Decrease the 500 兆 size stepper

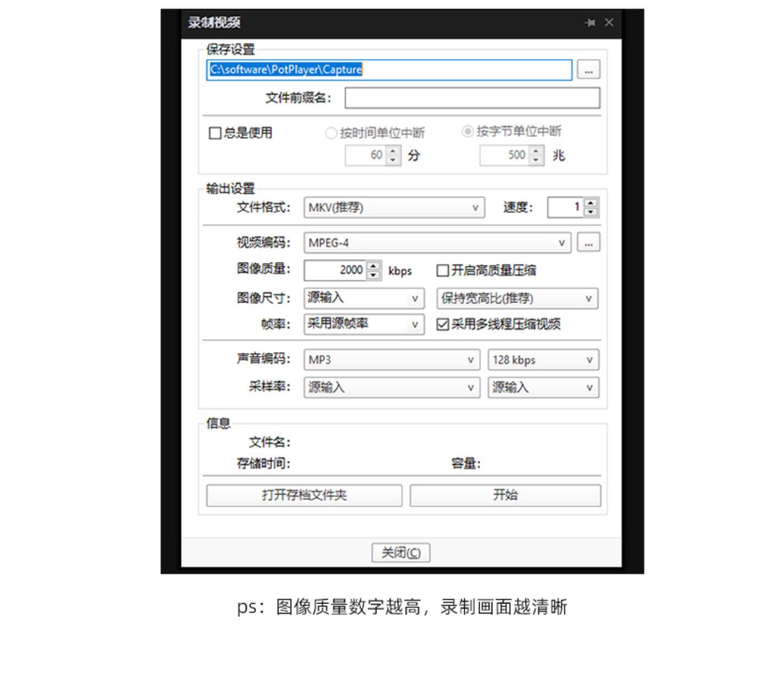tap(536, 160)
